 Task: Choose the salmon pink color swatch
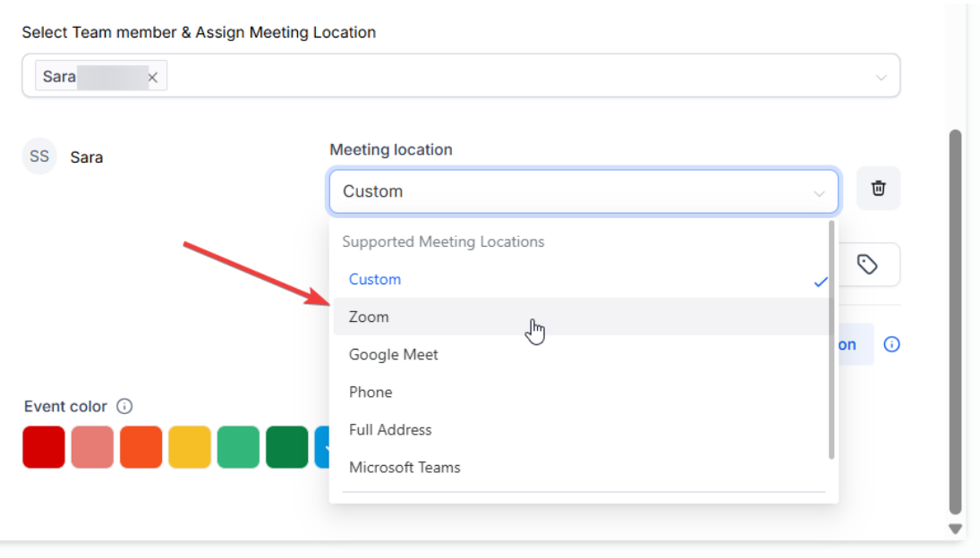(92, 447)
